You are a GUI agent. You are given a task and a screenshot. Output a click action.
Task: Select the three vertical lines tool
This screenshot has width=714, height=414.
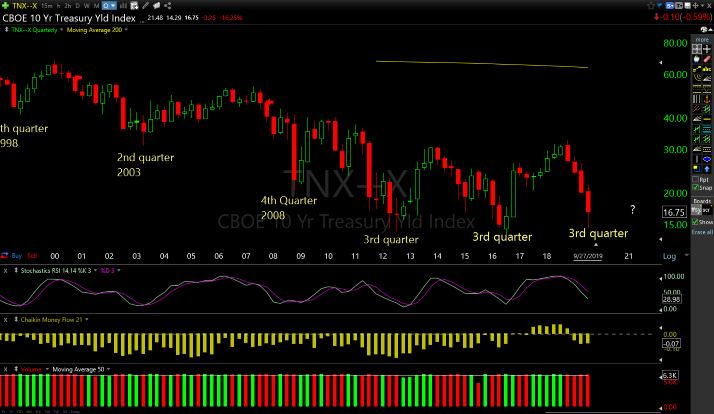click(x=696, y=99)
